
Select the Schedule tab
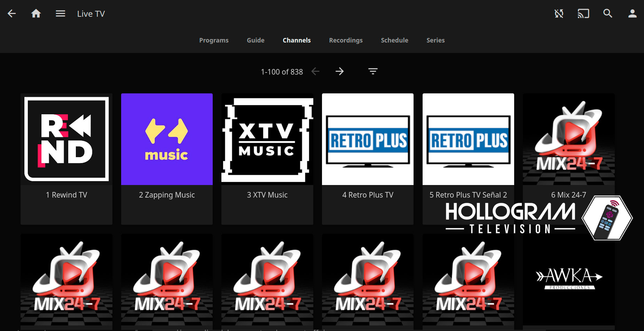click(394, 40)
